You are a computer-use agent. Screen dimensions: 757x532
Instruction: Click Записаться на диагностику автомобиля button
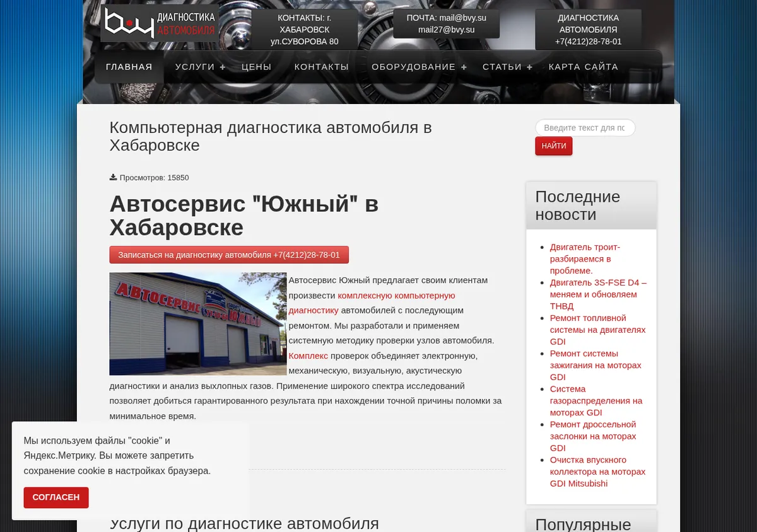click(229, 255)
